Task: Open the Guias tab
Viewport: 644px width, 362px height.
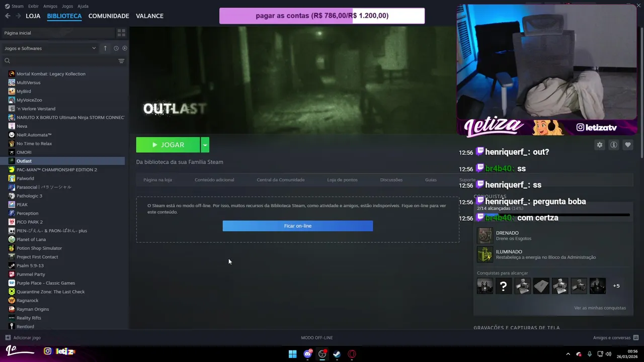Action: click(x=431, y=179)
